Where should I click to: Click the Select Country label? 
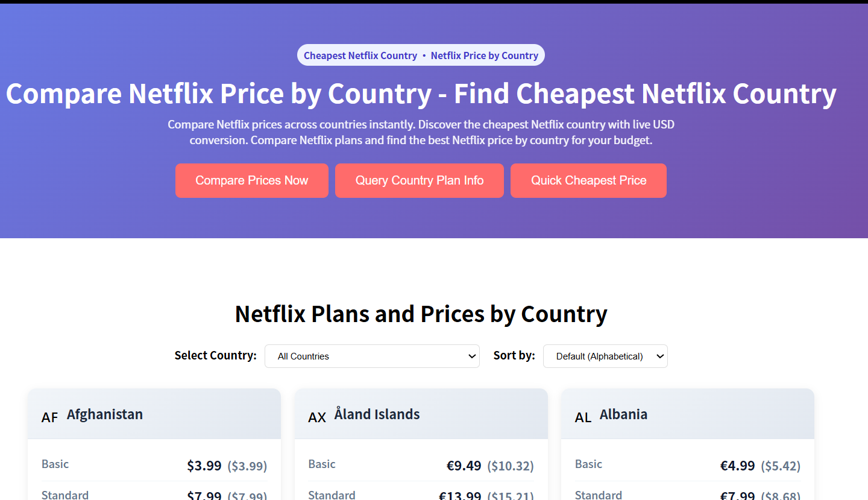[x=215, y=355]
